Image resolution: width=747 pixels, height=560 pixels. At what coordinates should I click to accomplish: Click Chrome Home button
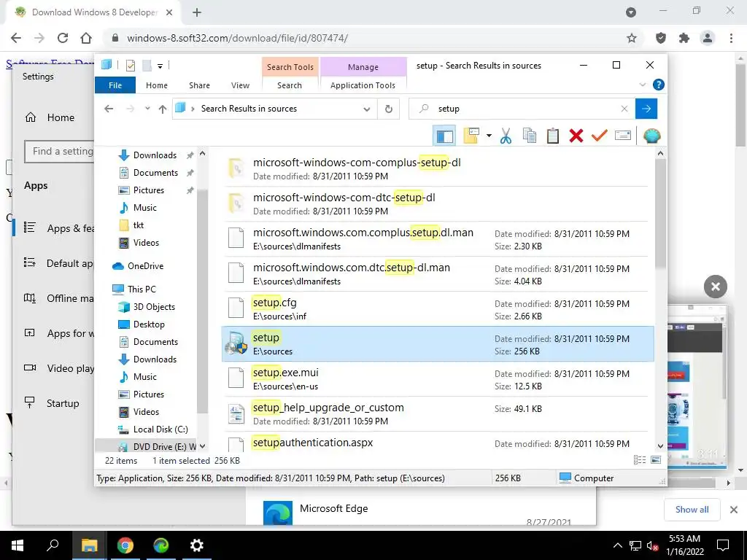pos(86,38)
